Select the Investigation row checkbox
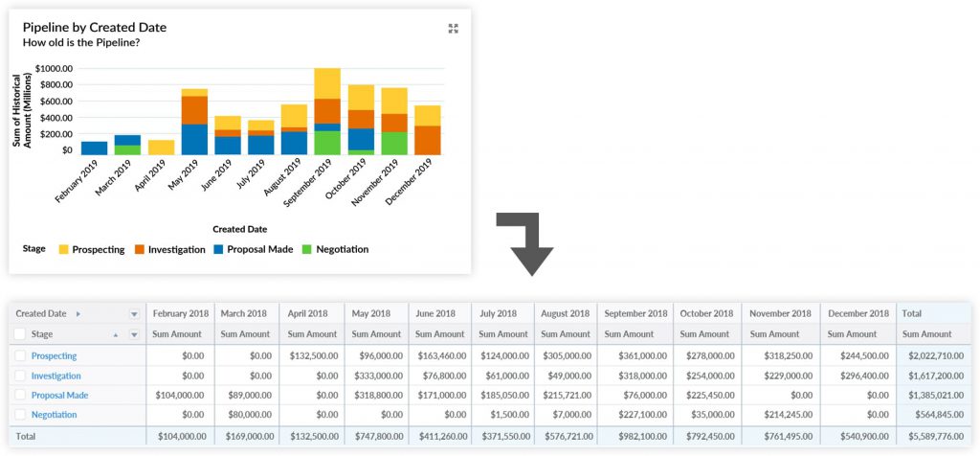This screenshot has width=980, height=456. (x=20, y=376)
